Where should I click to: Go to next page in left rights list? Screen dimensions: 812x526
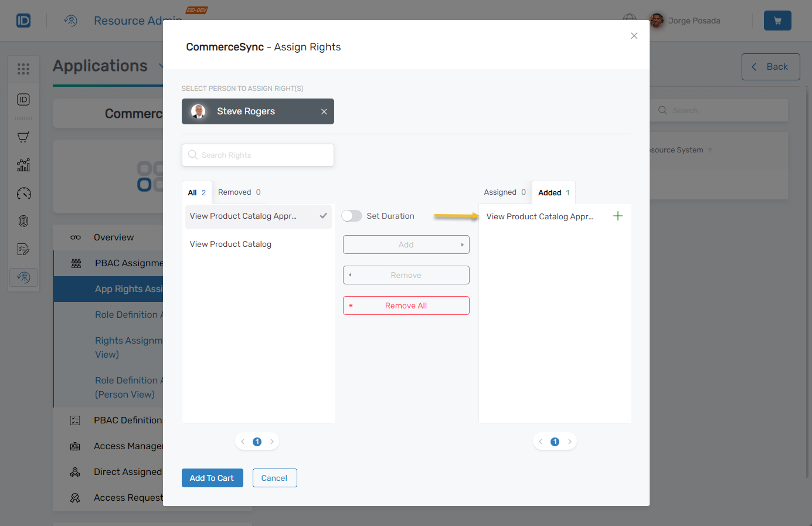pyautogui.click(x=272, y=442)
